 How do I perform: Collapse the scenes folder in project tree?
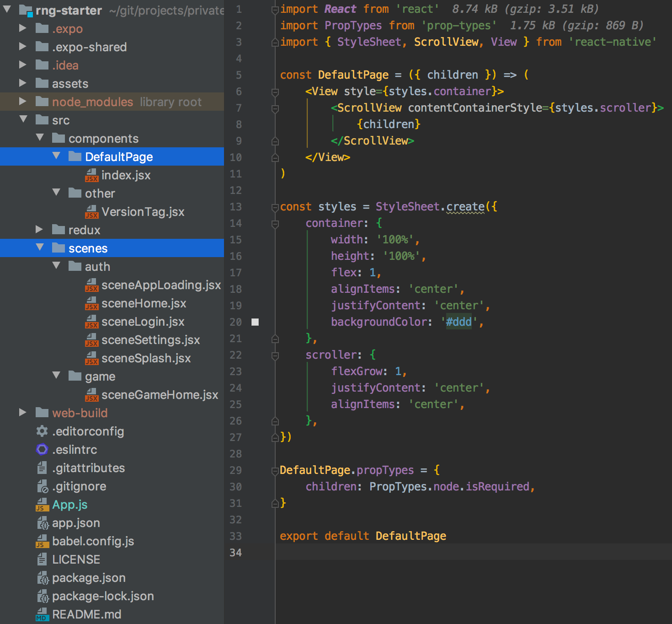click(x=40, y=247)
